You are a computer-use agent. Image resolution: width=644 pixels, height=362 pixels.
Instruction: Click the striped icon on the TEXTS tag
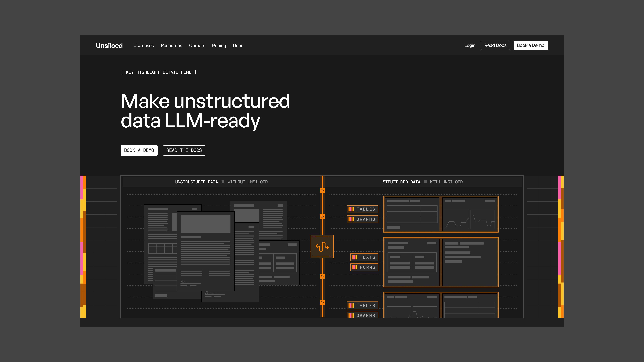355,257
